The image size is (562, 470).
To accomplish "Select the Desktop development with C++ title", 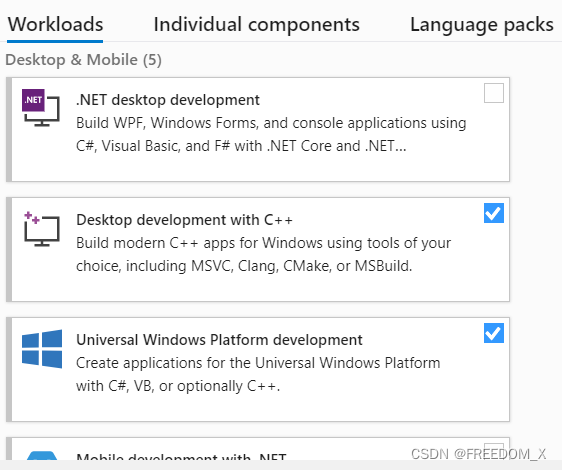I will (184, 220).
